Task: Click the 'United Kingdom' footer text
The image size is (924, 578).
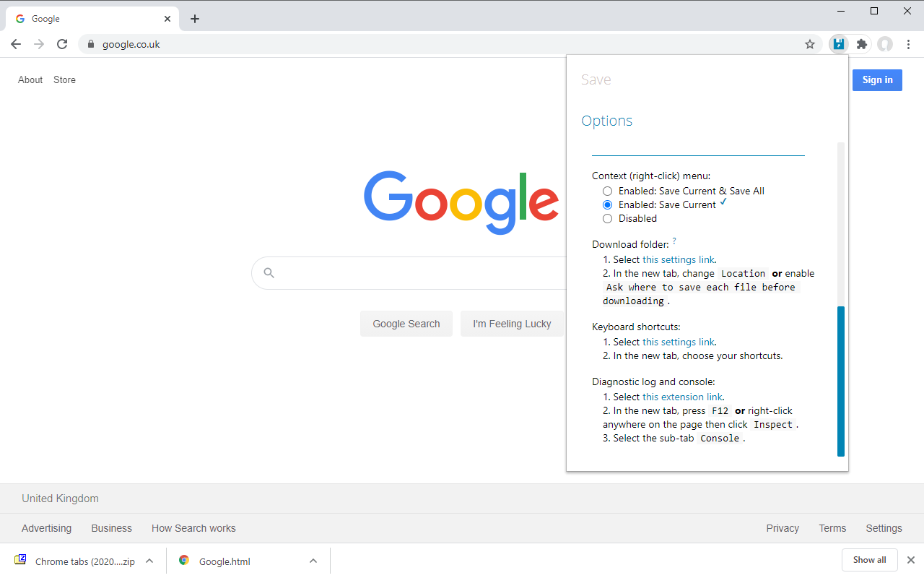Action: [60, 499]
